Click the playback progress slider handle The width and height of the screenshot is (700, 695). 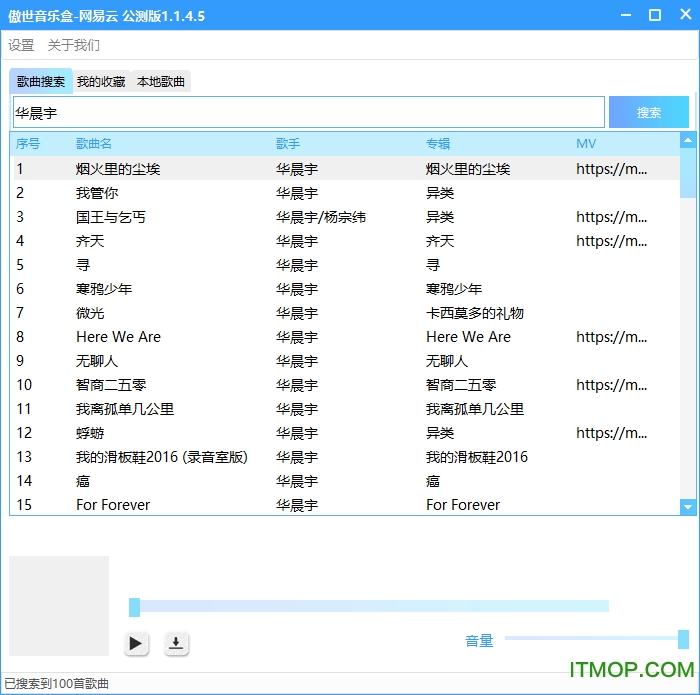point(134,607)
